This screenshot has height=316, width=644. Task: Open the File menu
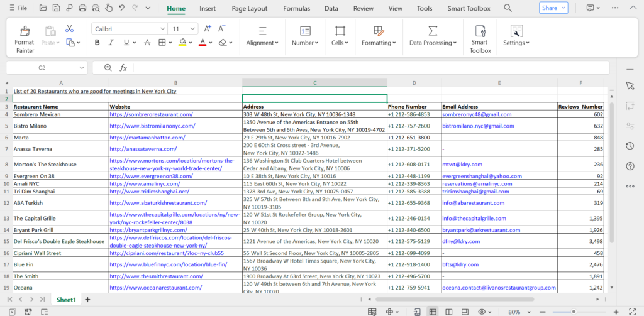tap(18, 8)
